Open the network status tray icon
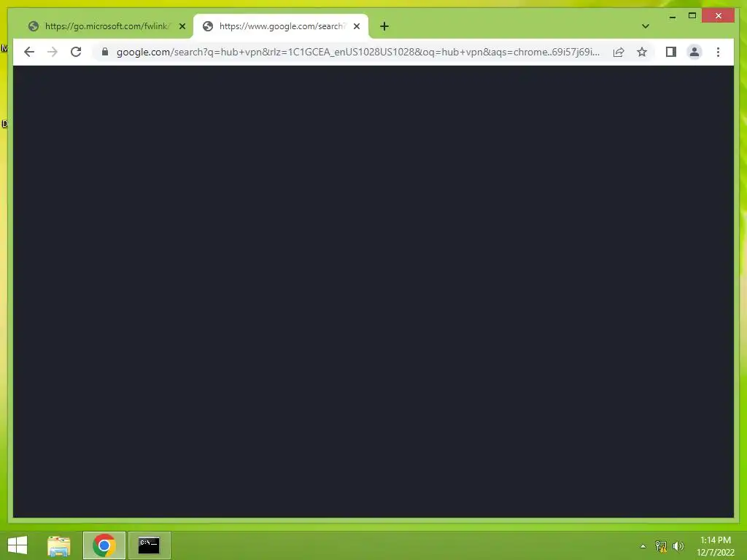The image size is (747, 560). (661, 546)
